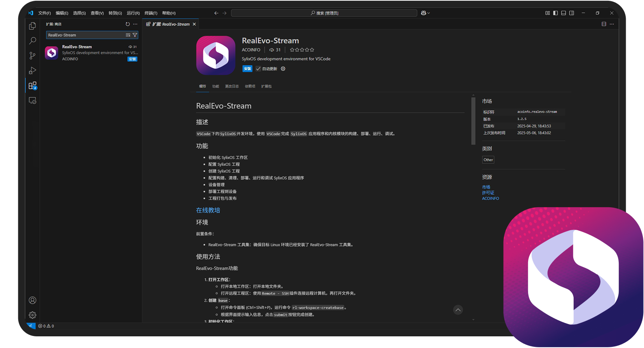Open the 文件(F) menu
Screen dimensions: 644x348
tap(44, 13)
